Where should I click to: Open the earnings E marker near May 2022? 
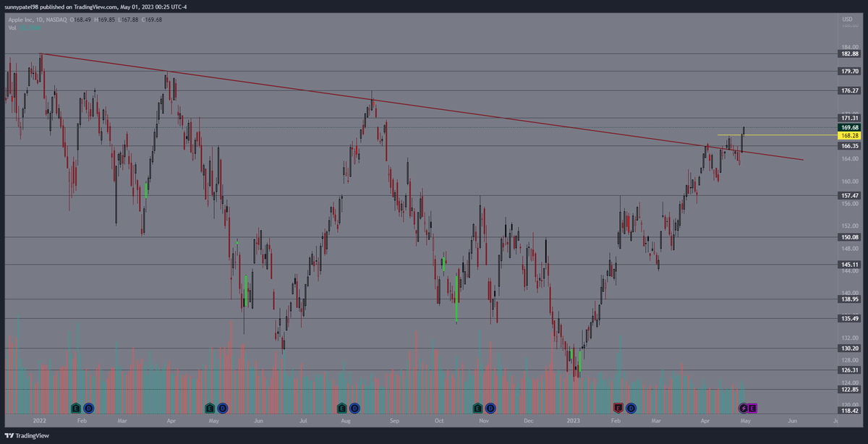[210, 408]
